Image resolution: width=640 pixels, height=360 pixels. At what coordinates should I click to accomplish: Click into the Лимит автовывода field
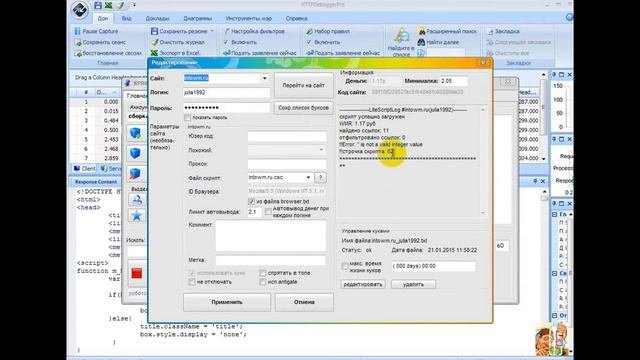point(254,212)
